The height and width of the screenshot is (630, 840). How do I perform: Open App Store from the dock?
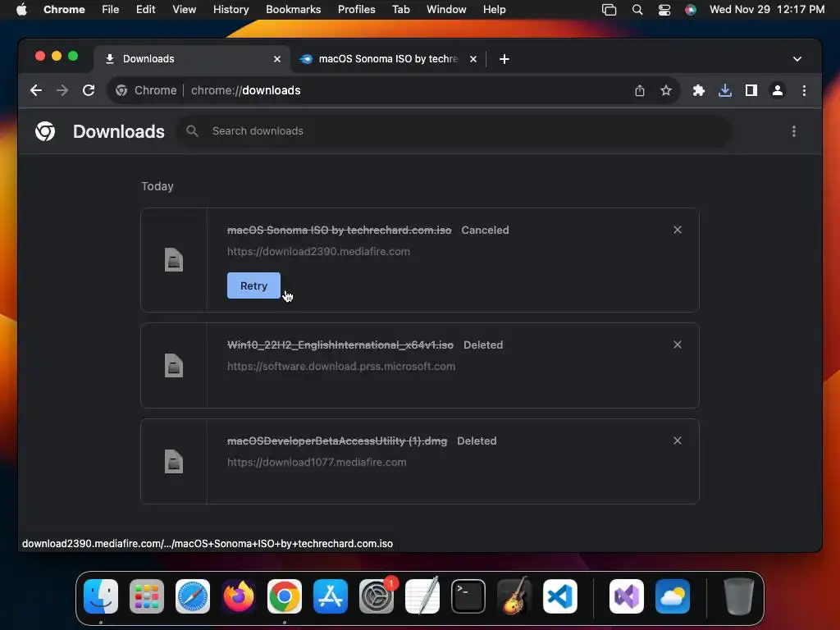(331, 596)
